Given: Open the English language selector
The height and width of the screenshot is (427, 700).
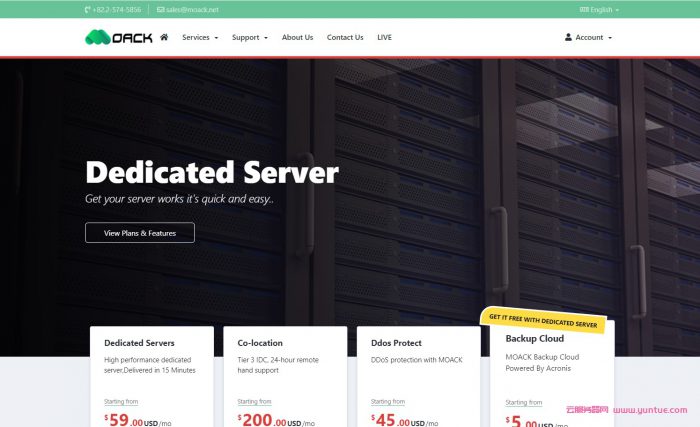Looking at the screenshot, I should 603,9.
